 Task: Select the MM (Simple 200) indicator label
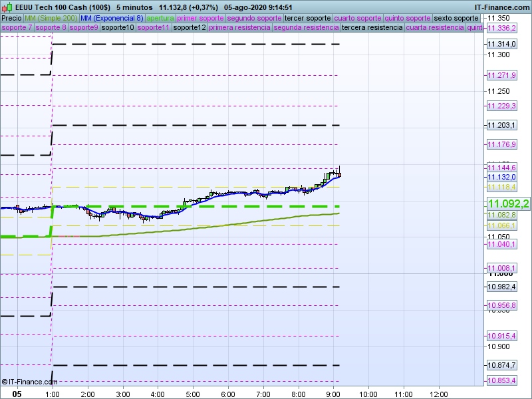(x=51, y=18)
